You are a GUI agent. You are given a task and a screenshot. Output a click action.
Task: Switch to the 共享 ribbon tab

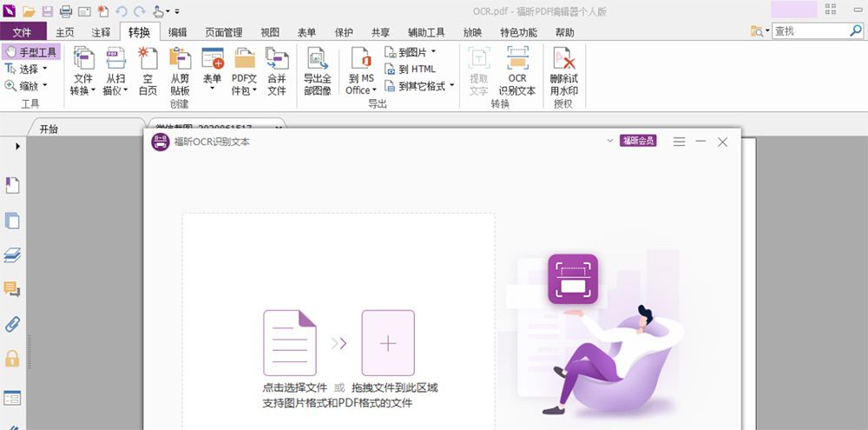point(380,33)
